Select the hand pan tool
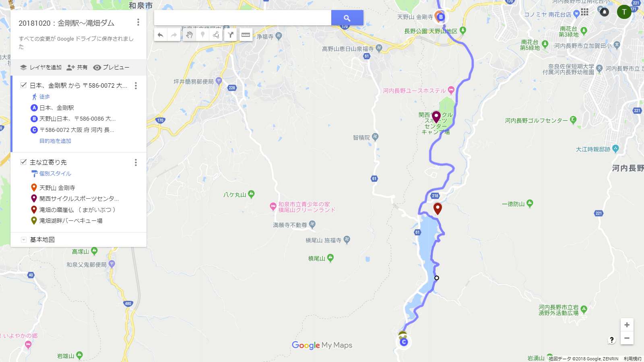 (189, 35)
